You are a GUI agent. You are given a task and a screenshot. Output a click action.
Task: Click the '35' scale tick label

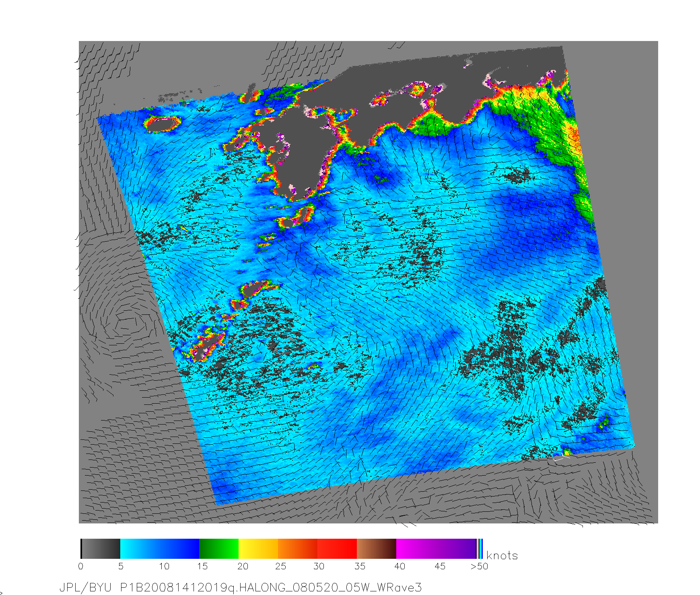[x=360, y=566]
